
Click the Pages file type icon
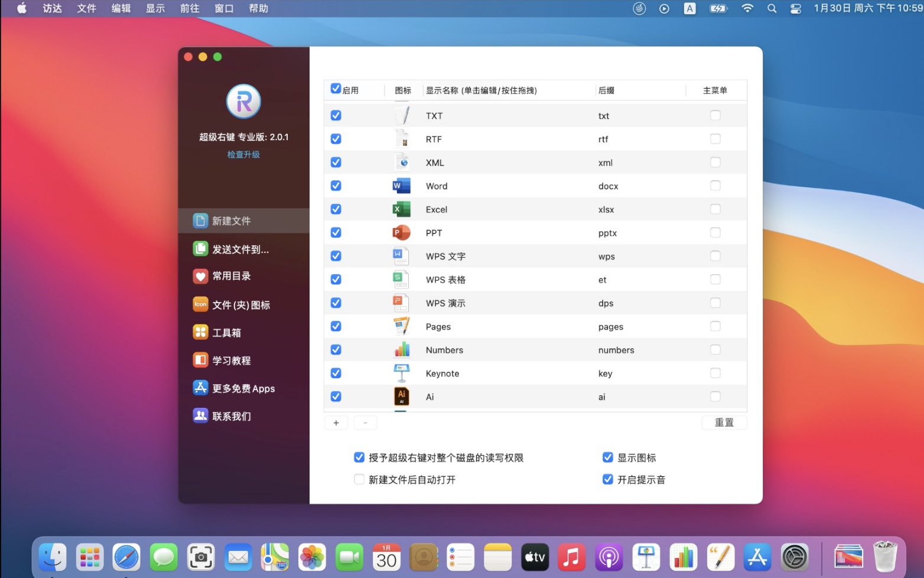402,326
